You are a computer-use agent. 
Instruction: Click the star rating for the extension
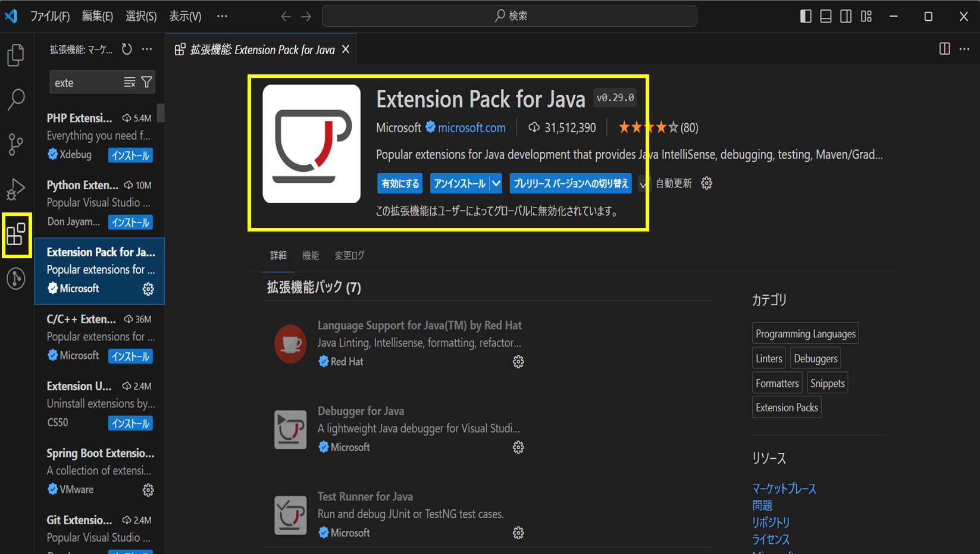(658, 127)
